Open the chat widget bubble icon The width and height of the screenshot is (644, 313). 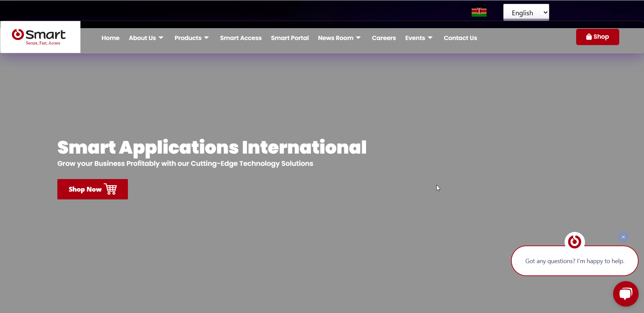[626, 294]
